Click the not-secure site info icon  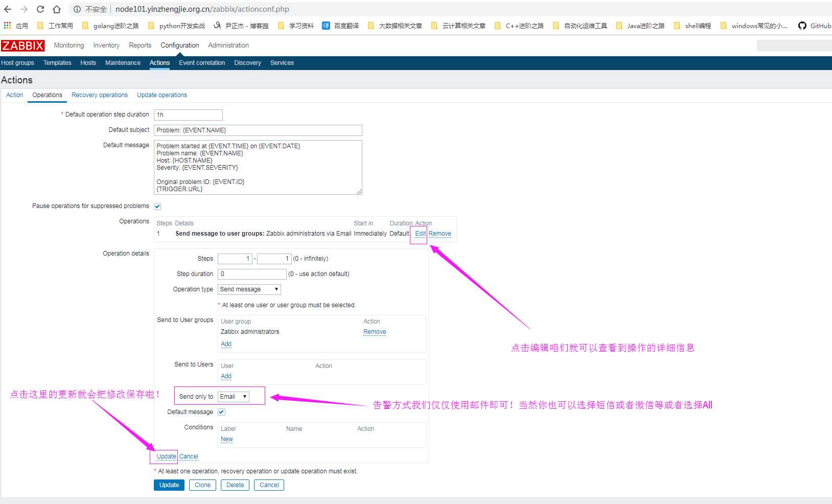(x=77, y=9)
